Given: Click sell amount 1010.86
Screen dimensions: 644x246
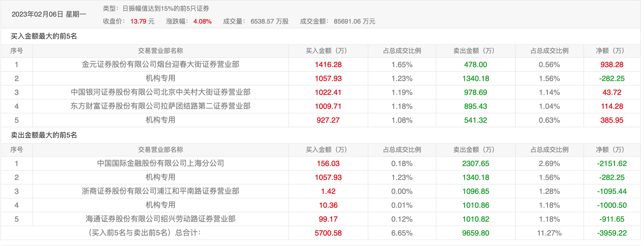Looking at the screenshot, I should coord(475,205).
